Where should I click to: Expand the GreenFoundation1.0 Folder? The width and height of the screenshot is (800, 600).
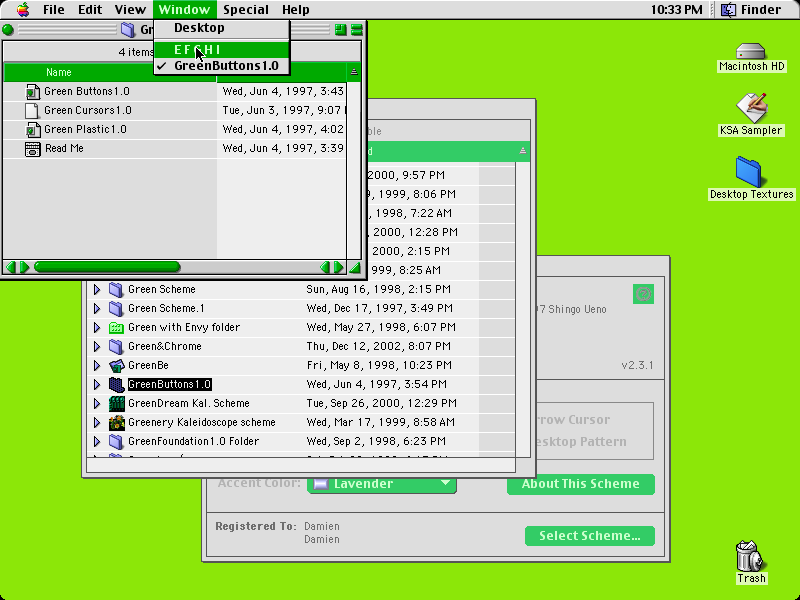(96, 442)
